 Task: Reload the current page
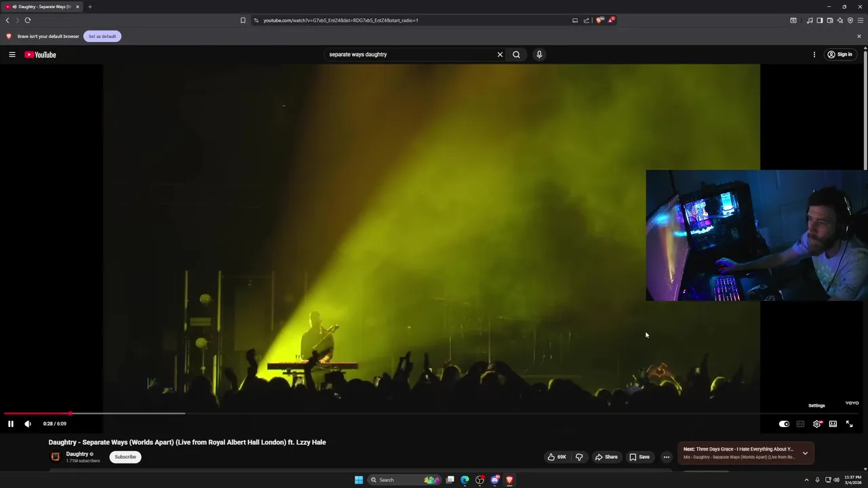(28, 20)
